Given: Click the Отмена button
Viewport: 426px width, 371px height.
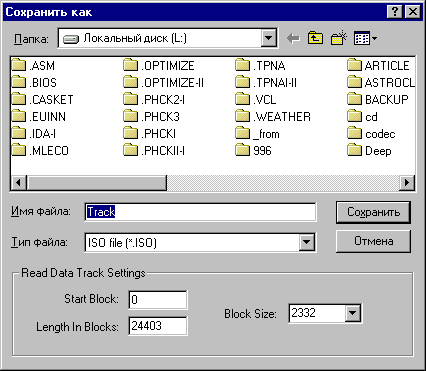Looking at the screenshot, I should click(x=373, y=241).
